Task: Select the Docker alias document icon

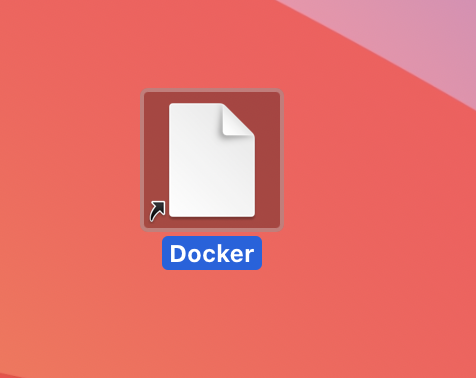Action: [212, 160]
